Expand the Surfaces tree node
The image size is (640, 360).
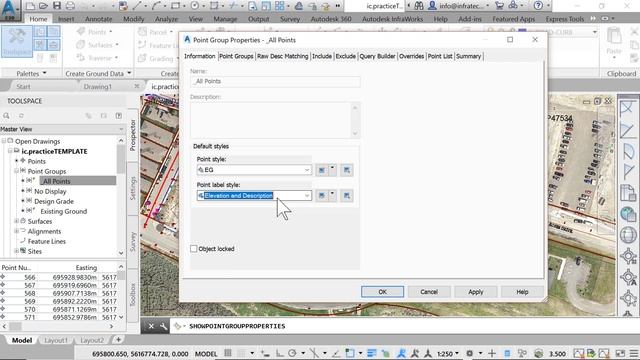pos(17,221)
